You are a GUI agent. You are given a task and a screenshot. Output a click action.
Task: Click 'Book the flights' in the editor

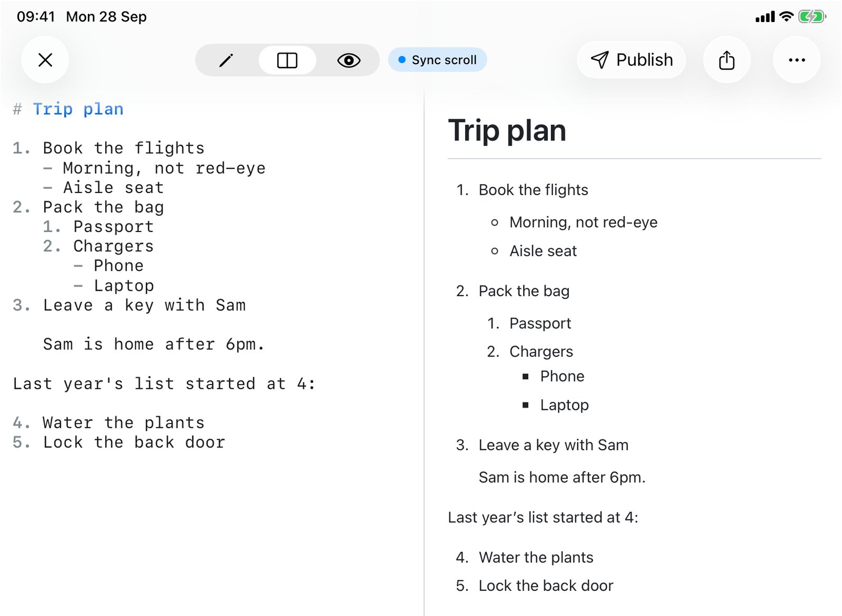pyautogui.click(x=124, y=148)
